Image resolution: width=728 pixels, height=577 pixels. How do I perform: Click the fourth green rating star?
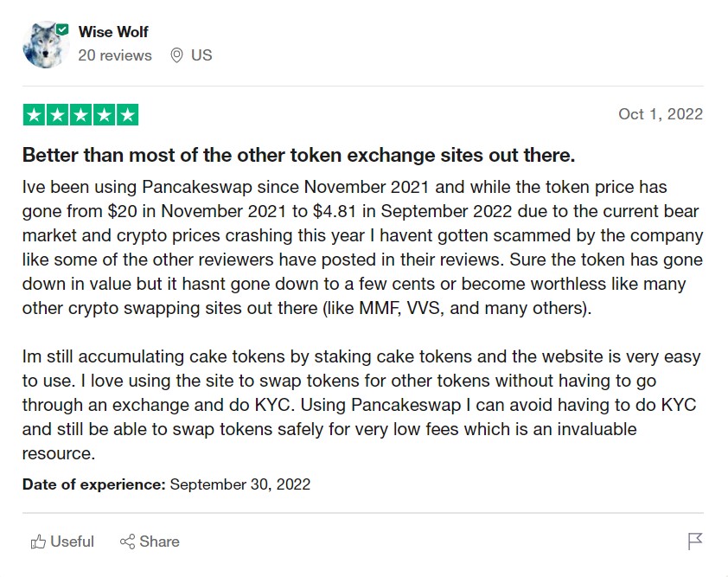tap(104, 115)
